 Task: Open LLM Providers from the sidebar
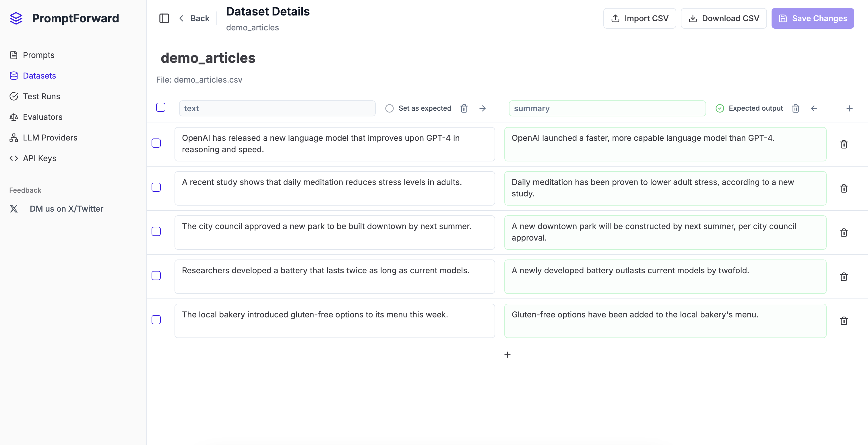point(50,137)
